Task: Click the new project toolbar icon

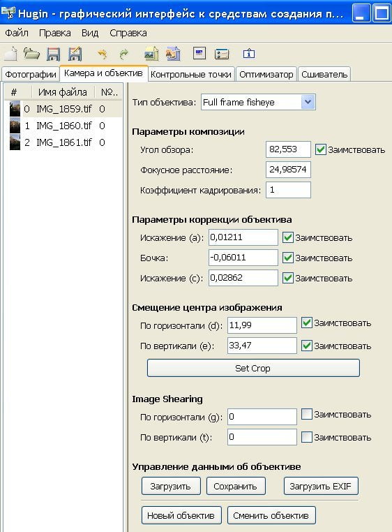Action: coord(11,54)
